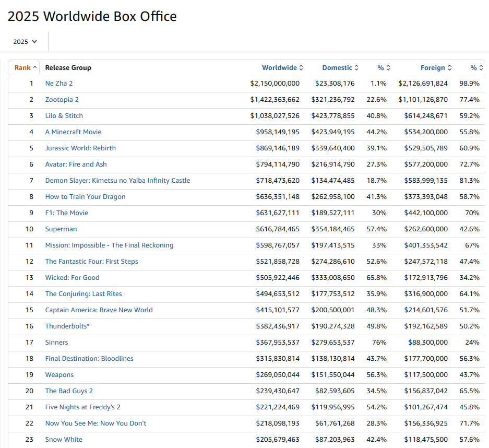Select Thunderbolts* foreign value $192,162,589
The height and width of the screenshot is (448, 489).
coord(426,327)
